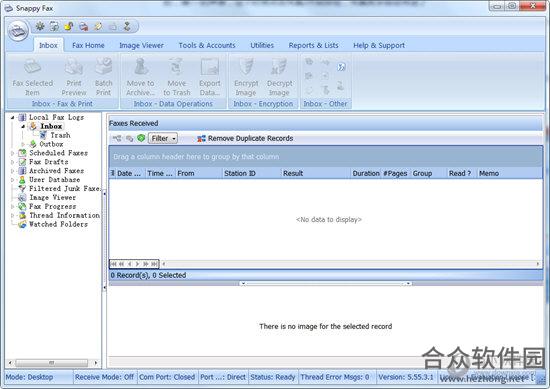
Task: Open the Tools & Accounts tab
Action: (x=207, y=45)
